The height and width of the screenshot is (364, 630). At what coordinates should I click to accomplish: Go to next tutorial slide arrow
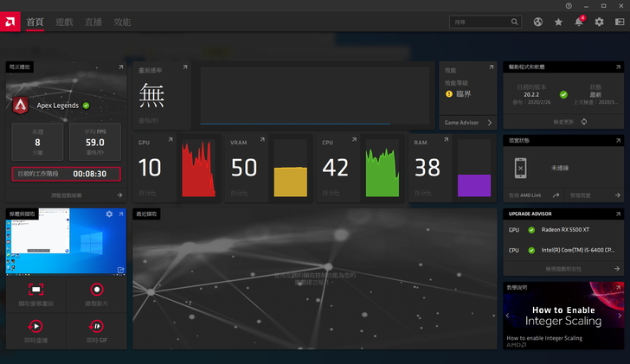(x=620, y=316)
